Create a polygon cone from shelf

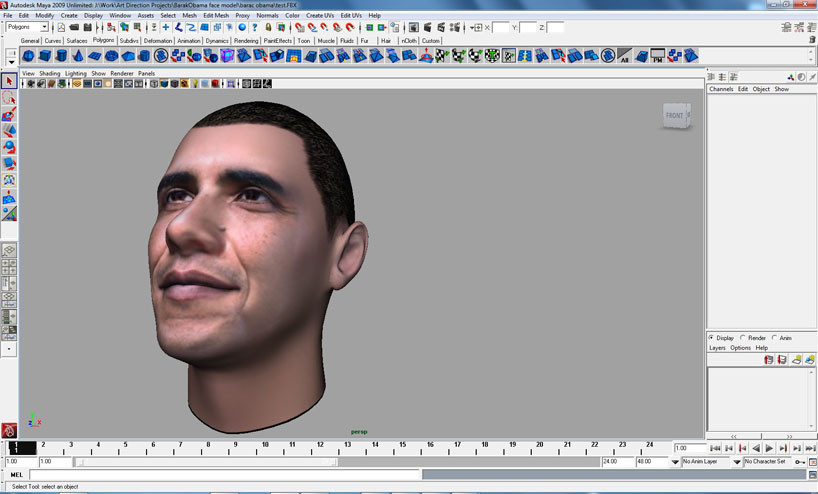tap(78, 56)
